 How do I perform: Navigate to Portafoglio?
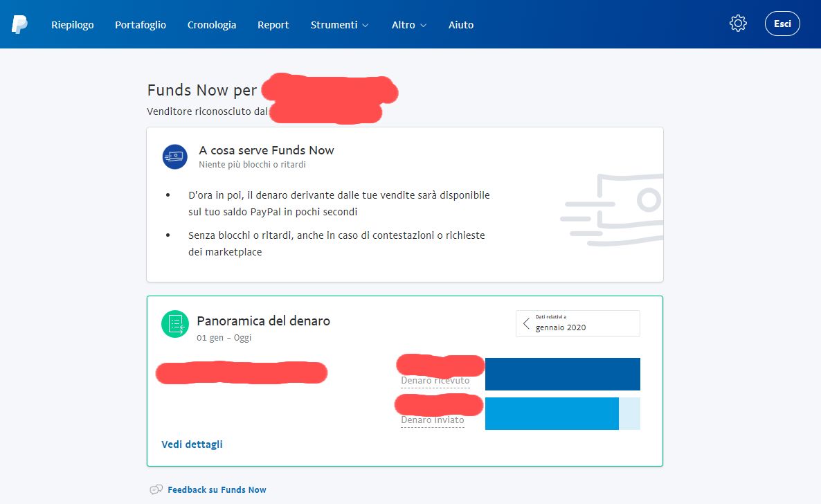click(x=140, y=24)
